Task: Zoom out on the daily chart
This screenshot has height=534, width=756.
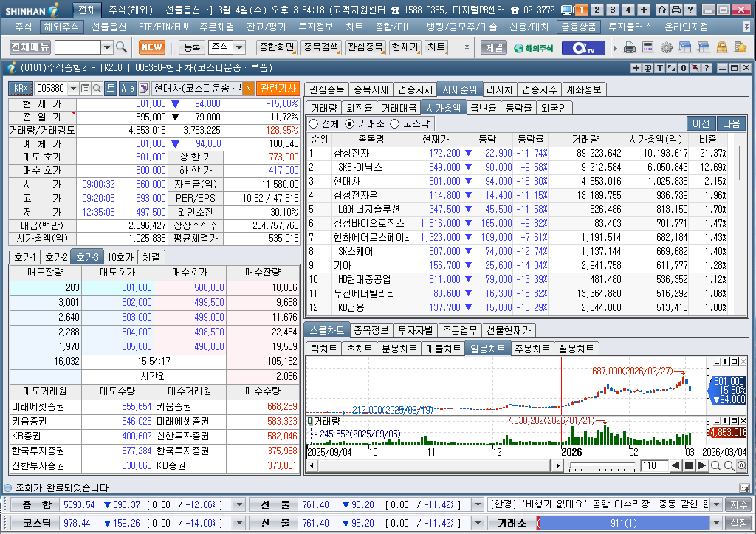Action: click(x=729, y=465)
